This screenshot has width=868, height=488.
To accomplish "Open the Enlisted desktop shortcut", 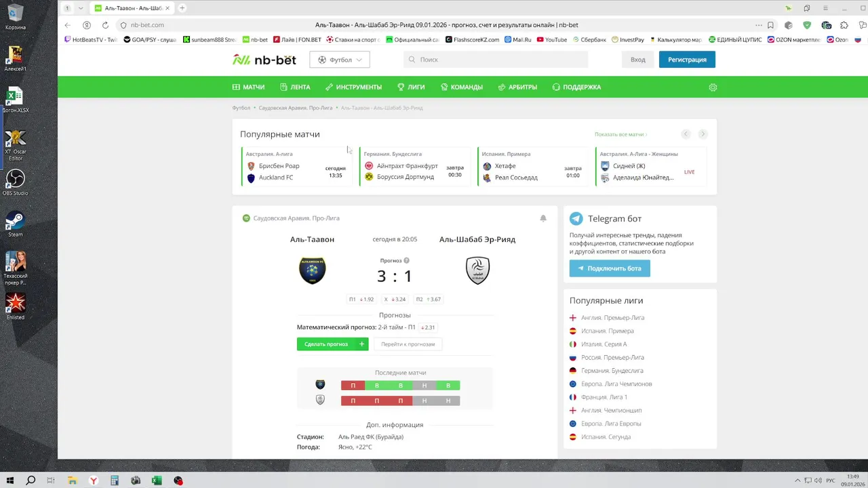I will [x=15, y=306].
